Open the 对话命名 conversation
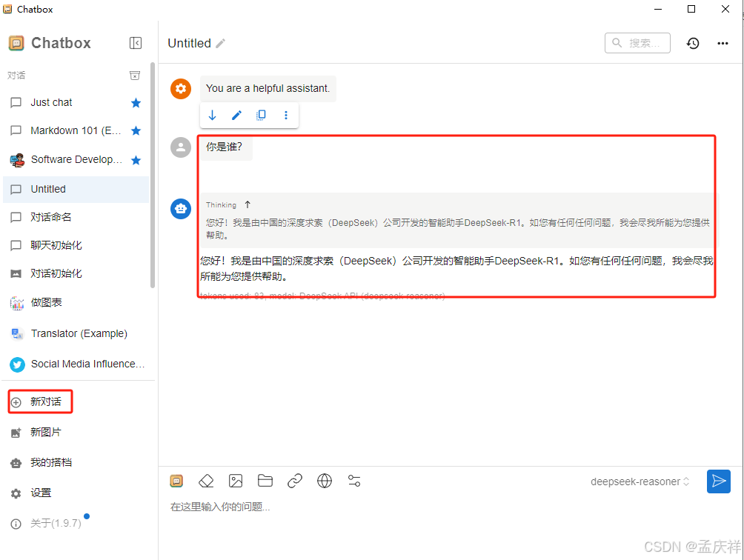 [76, 217]
